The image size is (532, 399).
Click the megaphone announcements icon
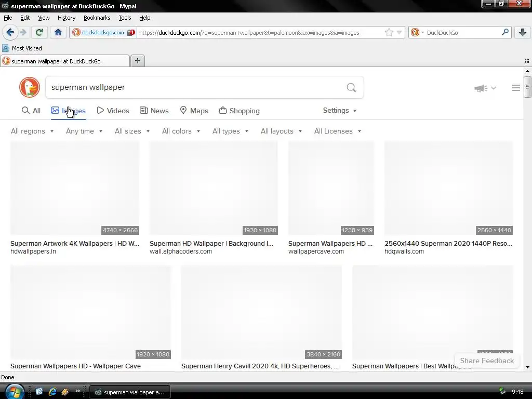coord(481,88)
